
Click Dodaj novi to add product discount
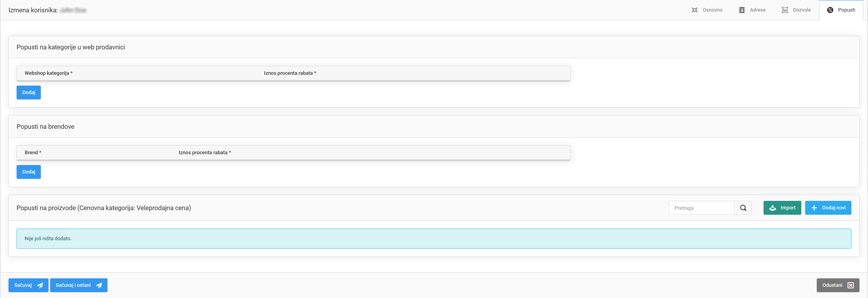[828, 208]
